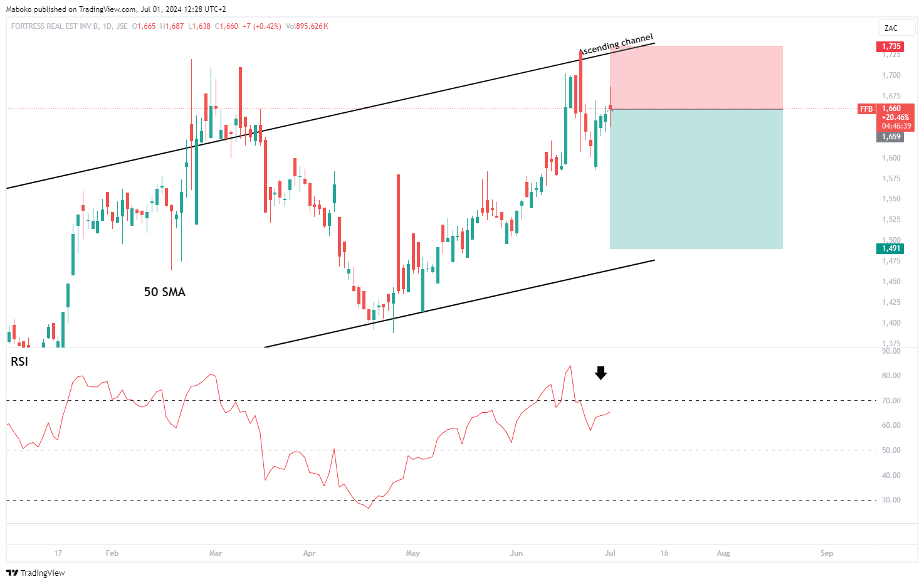
Task: Click the 1,600 price axis label
Action: [x=891, y=158]
